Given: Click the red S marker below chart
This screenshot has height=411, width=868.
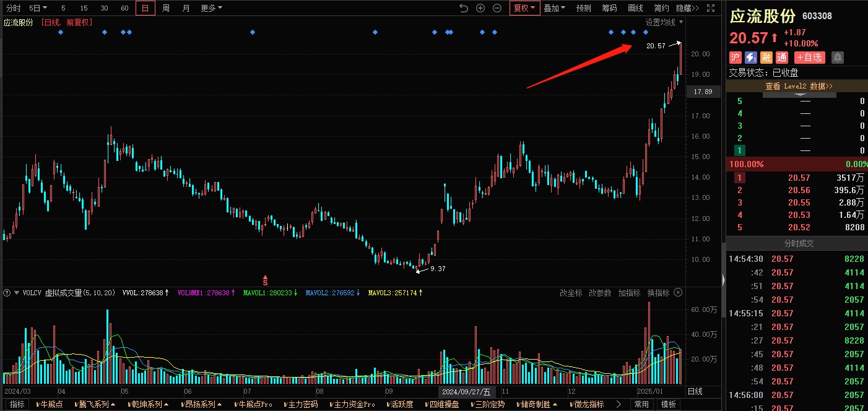Looking at the screenshot, I should tap(265, 281).
